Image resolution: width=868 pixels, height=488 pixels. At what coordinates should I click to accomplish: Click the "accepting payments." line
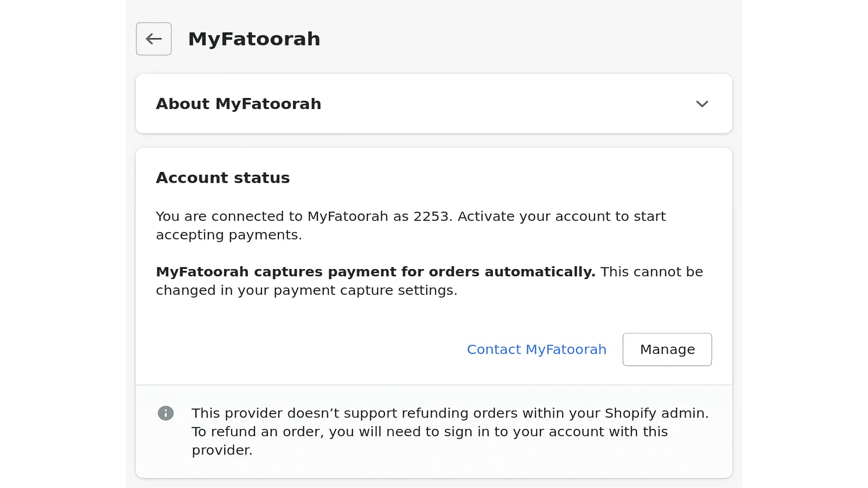pyautogui.click(x=228, y=235)
